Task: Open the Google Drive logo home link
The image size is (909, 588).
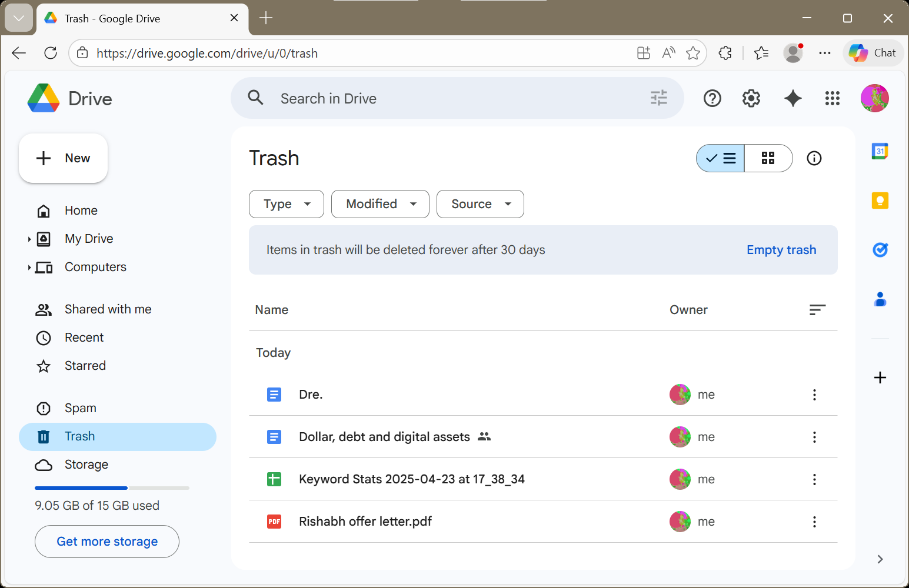Action: (x=70, y=98)
